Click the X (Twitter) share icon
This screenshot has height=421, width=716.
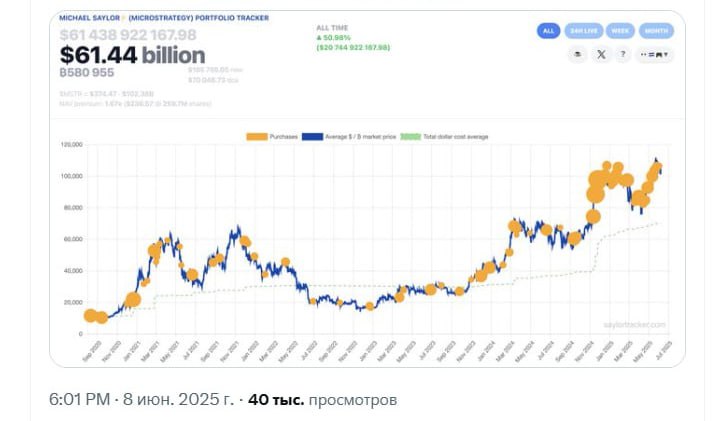601,55
